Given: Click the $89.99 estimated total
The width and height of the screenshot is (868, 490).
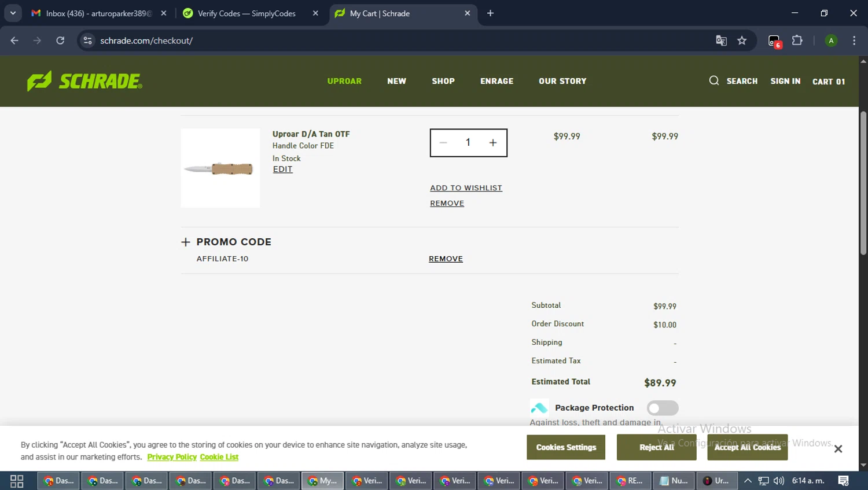Looking at the screenshot, I should [660, 383].
